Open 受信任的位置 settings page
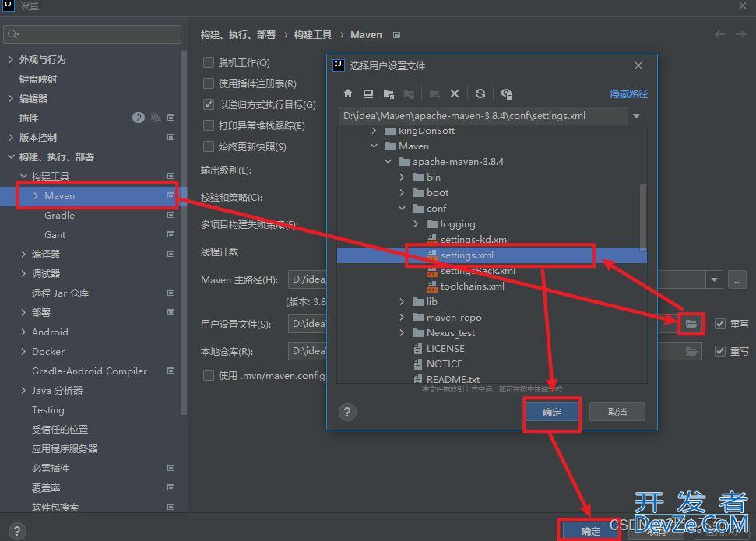The width and height of the screenshot is (756, 541). pyautogui.click(x=60, y=429)
